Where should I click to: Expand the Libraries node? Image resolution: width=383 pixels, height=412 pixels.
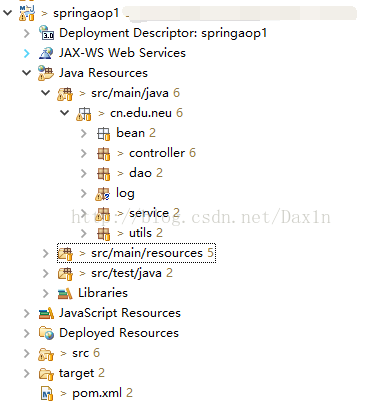[x=46, y=293]
